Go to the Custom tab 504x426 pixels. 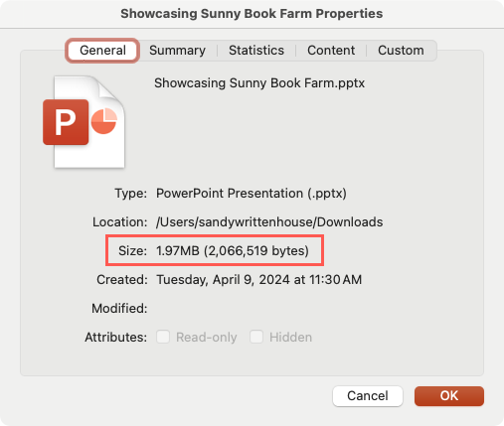pos(401,51)
